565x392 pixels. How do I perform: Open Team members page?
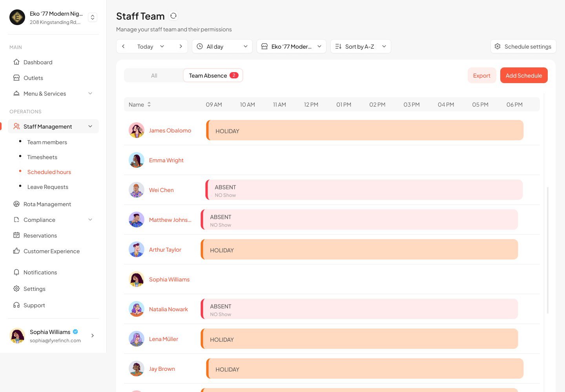coord(47,142)
